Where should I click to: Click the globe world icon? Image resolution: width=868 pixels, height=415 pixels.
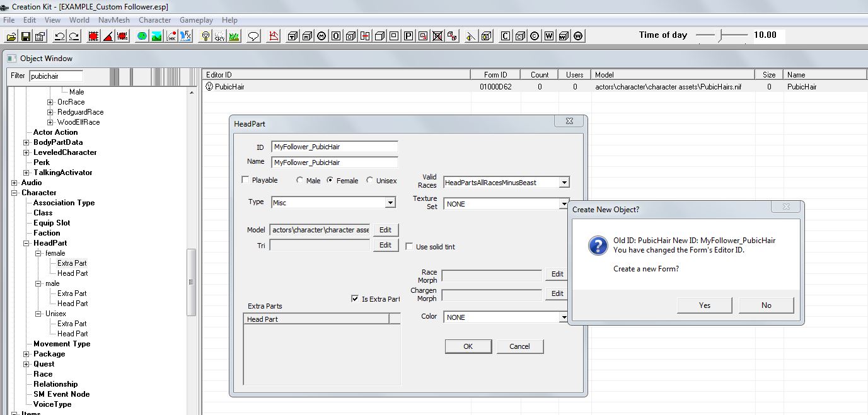[x=142, y=36]
